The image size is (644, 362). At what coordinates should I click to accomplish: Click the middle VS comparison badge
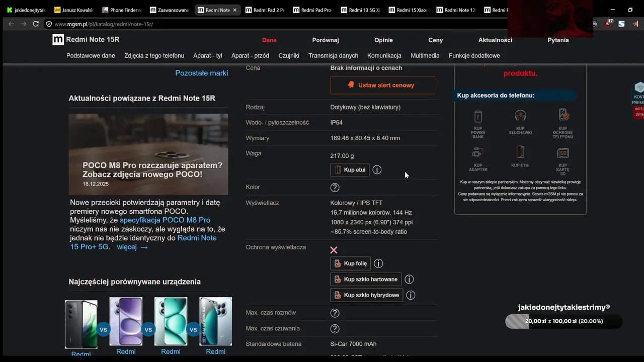148,330
